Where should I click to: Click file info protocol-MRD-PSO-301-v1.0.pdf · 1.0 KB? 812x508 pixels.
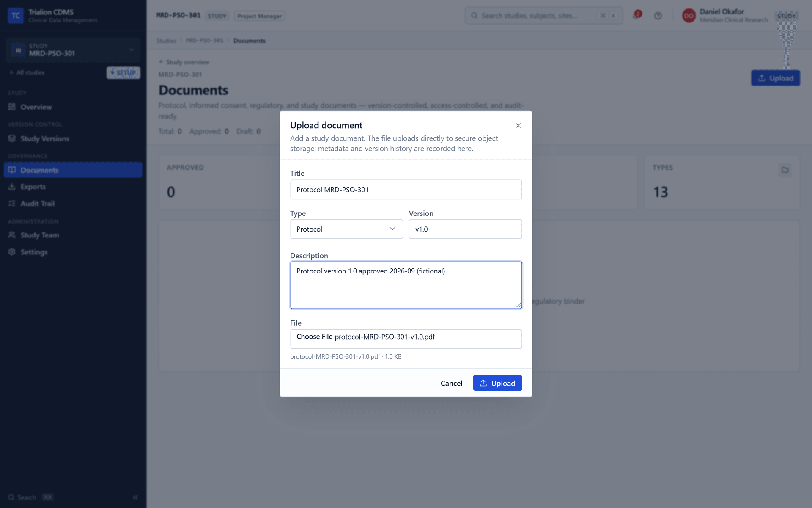click(346, 356)
